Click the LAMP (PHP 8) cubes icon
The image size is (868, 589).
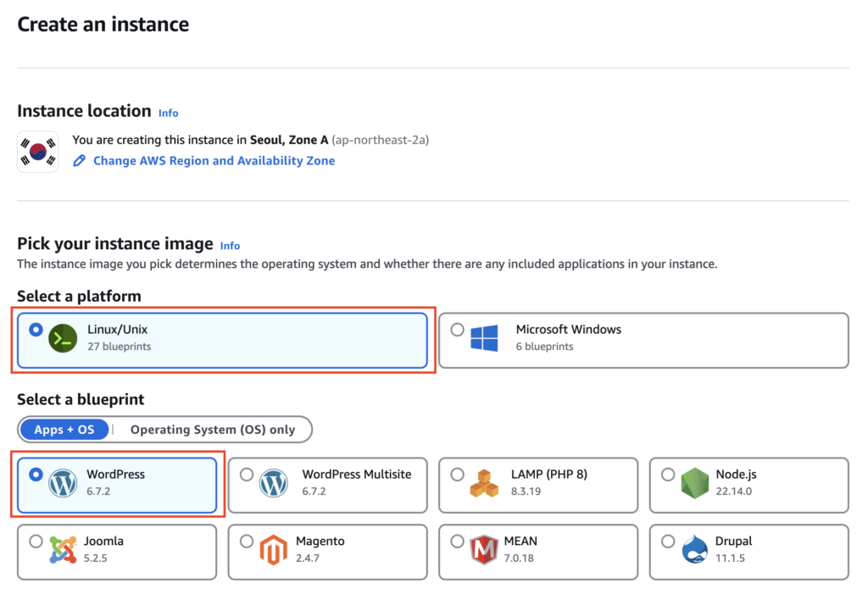pos(484,483)
